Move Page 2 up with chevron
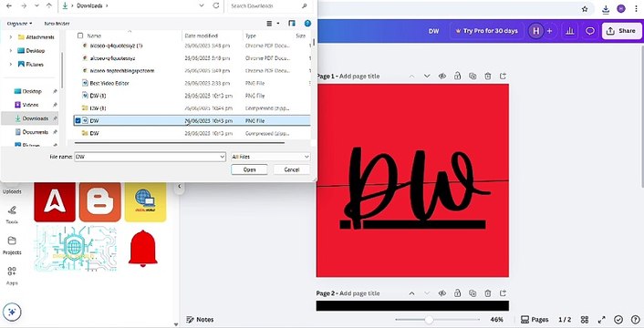This screenshot has height=328, width=644. 411,293
